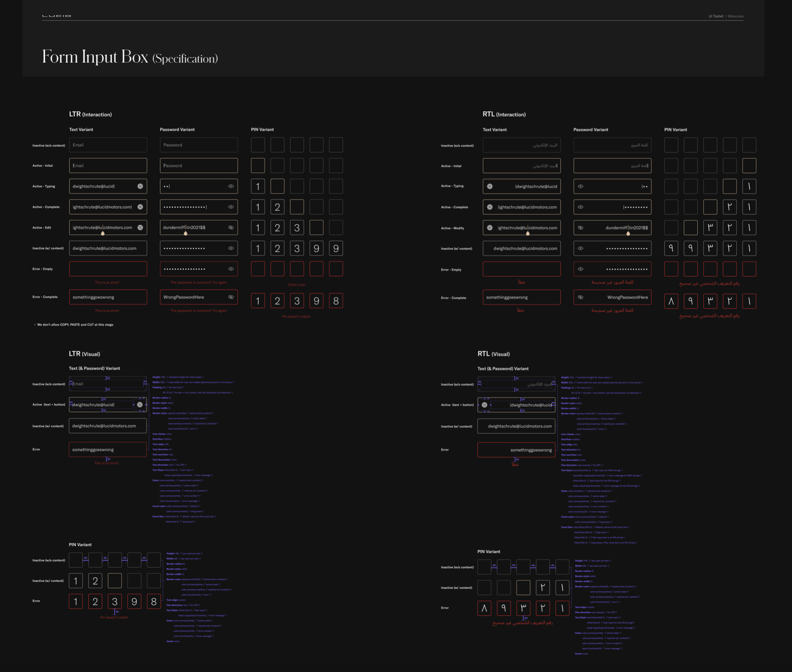Image resolution: width=792 pixels, height=672 pixels.
Task: Click clear icon in RTL Interaction Active - Typing email
Action: [490, 186]
